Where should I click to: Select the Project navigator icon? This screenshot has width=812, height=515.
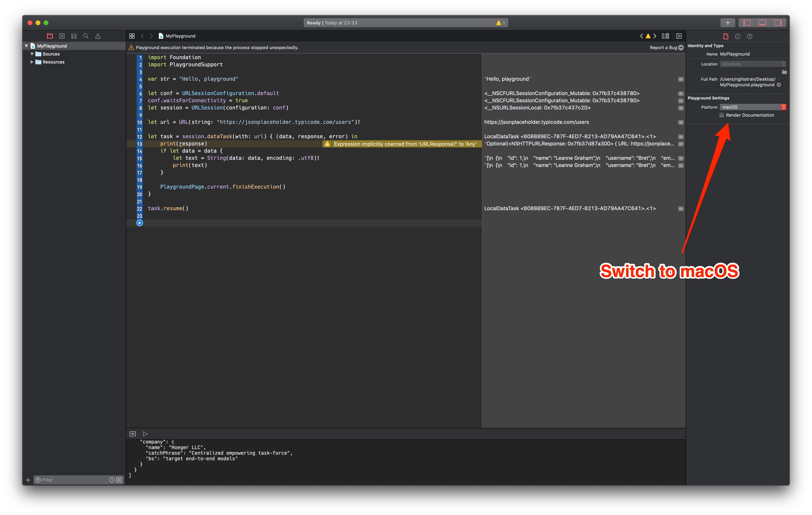[50, 36]
